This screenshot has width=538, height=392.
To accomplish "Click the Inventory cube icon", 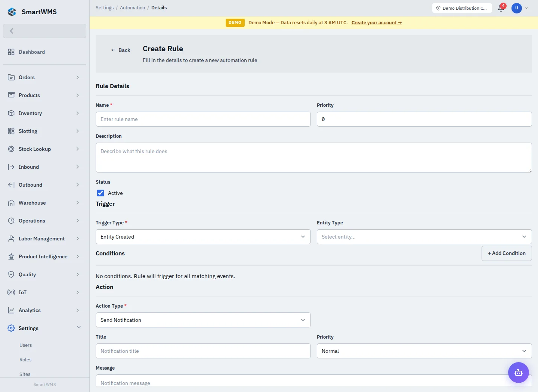I will 11,113.
